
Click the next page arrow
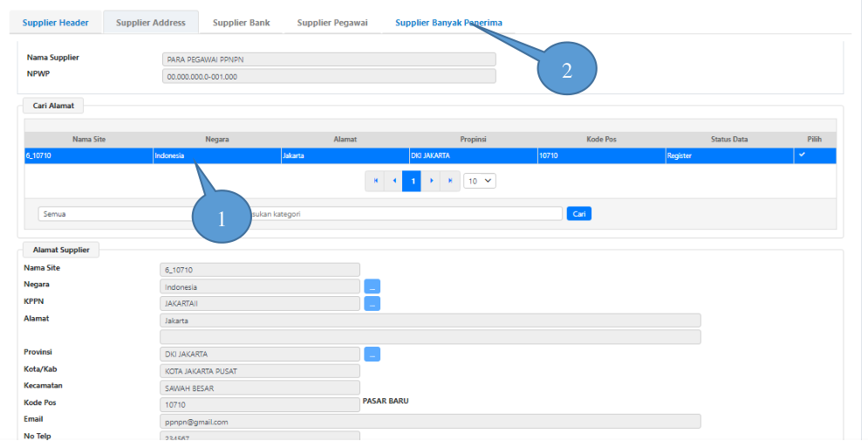pos(431,181)
